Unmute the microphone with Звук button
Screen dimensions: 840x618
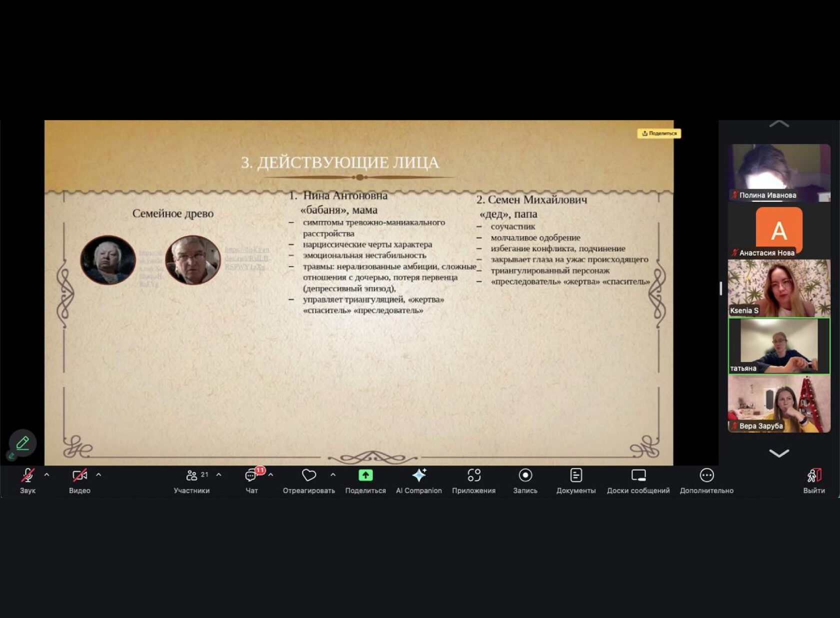click(27, 481)
